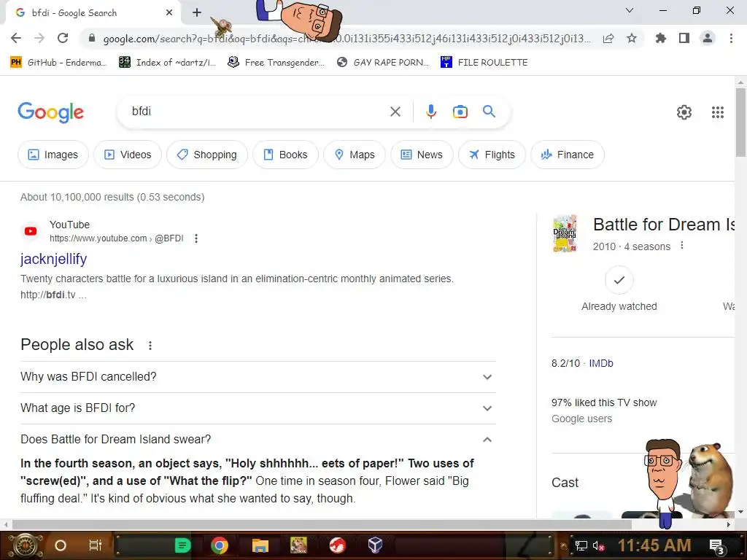The height and width of the screenshot is (560, 747).
Task: Close the bfdi Google Search tab
Action: (169, 13)
